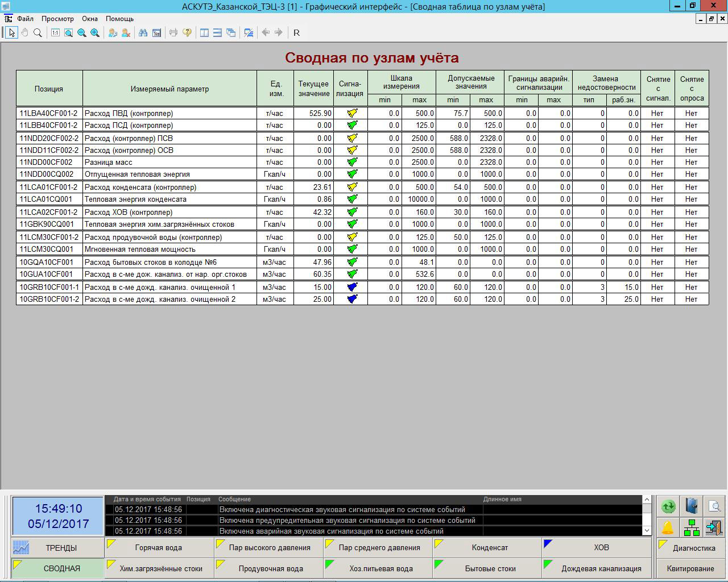Screen dimensions: 728x582
Task: Click the user logout icon with red cross
Action: pos(126,32)
